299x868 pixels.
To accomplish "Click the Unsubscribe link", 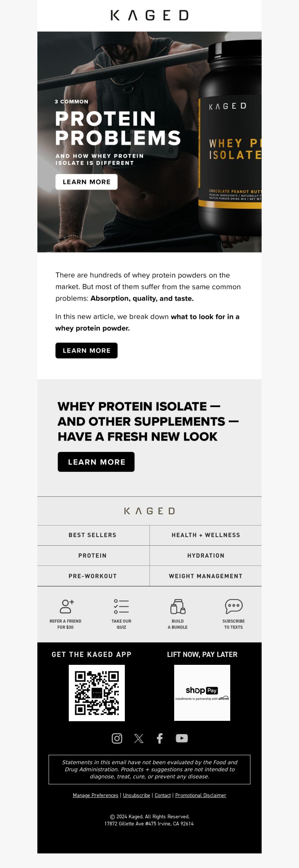I will (x=136, y=796).
